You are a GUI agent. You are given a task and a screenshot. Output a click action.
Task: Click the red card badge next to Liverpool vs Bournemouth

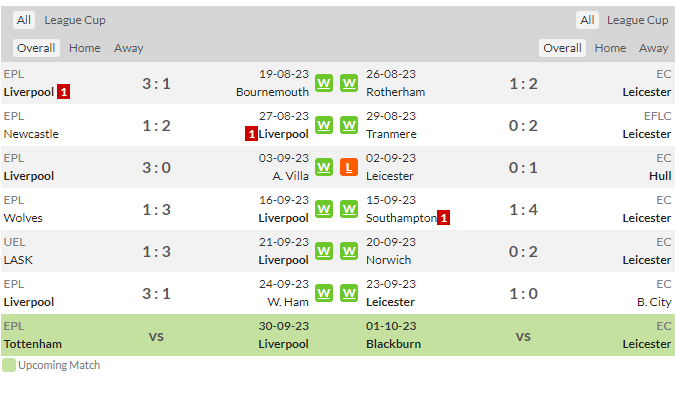63,92
